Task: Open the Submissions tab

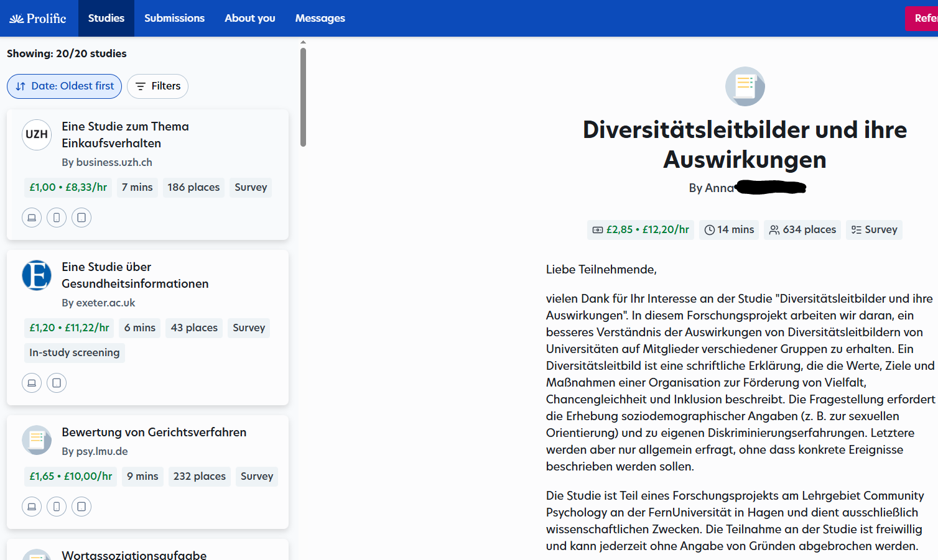Action: [174, 19]
